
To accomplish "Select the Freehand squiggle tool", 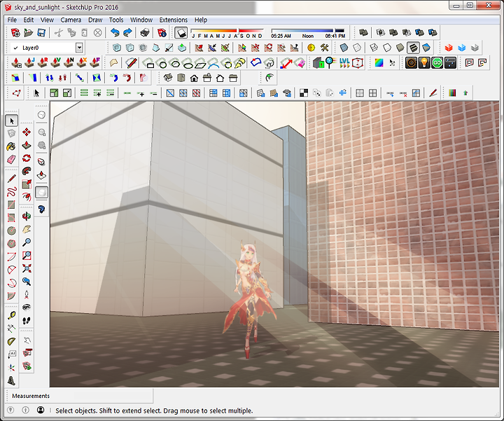I will coord(11,192).
